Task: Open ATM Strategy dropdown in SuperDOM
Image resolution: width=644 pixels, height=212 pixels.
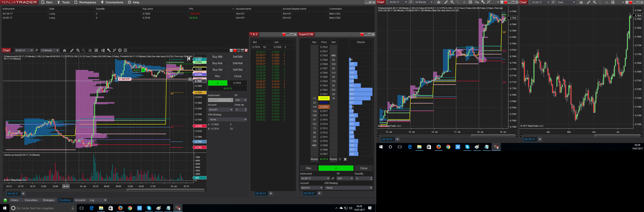Action: tap(348, 188)
